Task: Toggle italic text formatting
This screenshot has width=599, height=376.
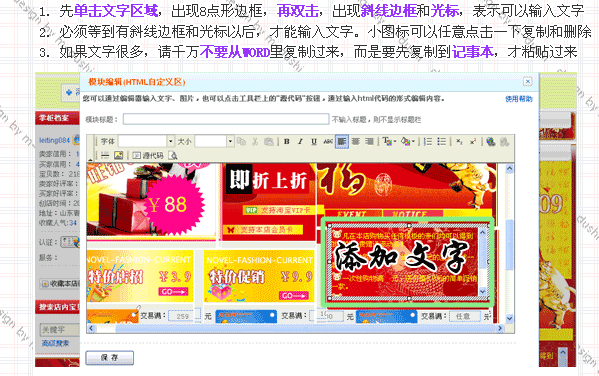Action: 300,142
